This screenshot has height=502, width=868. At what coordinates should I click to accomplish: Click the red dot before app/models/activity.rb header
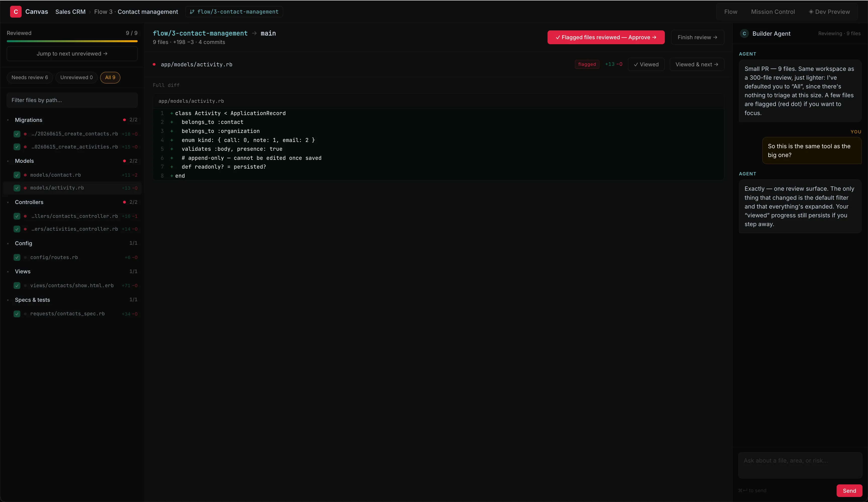154,64
